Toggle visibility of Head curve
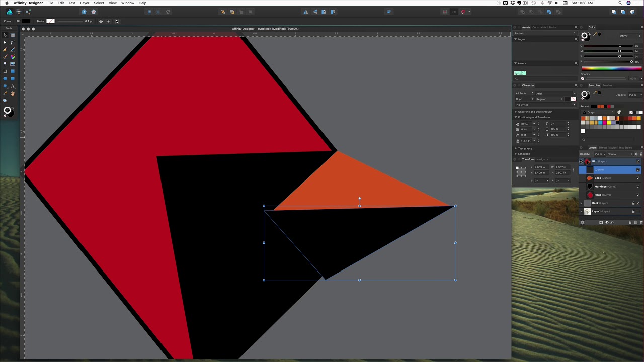 (638, 195)
